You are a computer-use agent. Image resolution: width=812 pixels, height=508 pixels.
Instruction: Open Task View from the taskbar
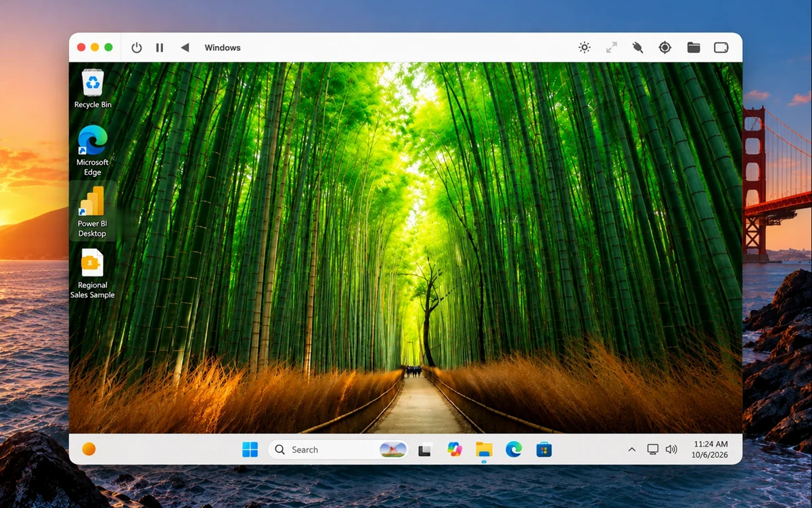tap(425, 450)
